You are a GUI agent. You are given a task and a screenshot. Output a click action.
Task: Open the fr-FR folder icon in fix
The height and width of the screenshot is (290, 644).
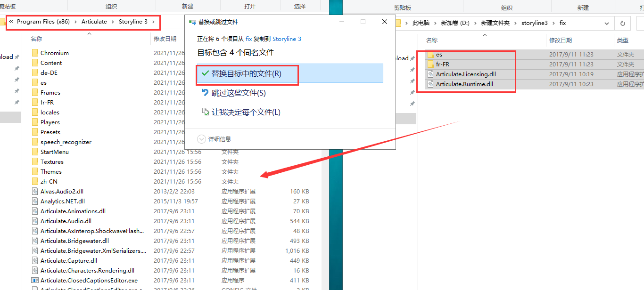point(430,64)
